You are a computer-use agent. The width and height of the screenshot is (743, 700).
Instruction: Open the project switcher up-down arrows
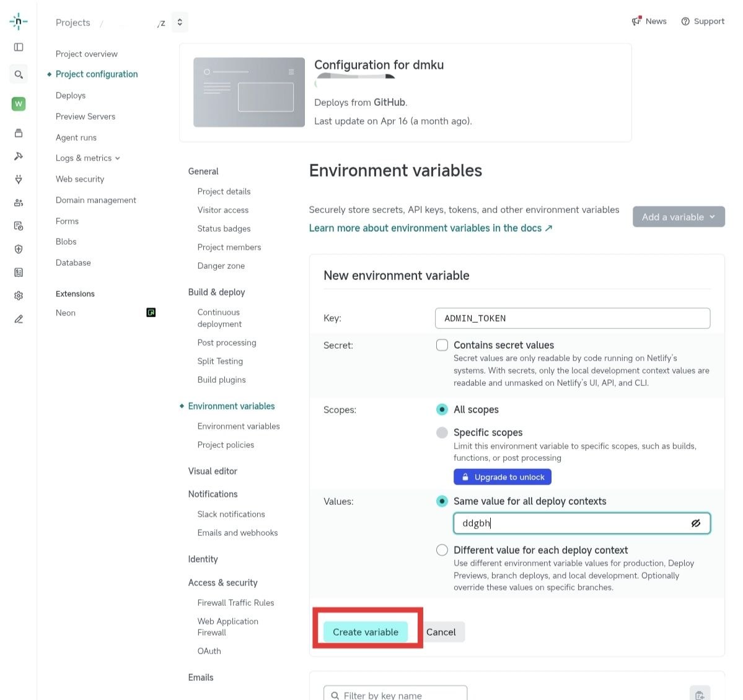click(x=180, y=22)
